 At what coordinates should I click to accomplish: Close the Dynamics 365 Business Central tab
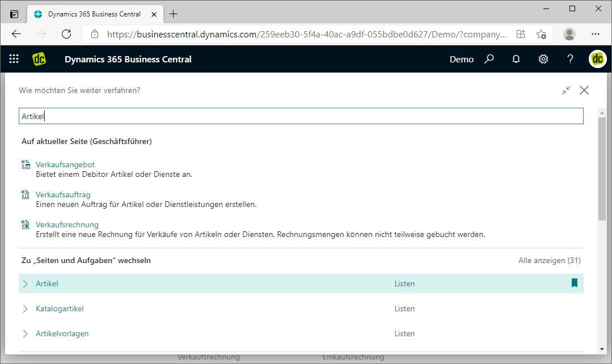point(154,14)
